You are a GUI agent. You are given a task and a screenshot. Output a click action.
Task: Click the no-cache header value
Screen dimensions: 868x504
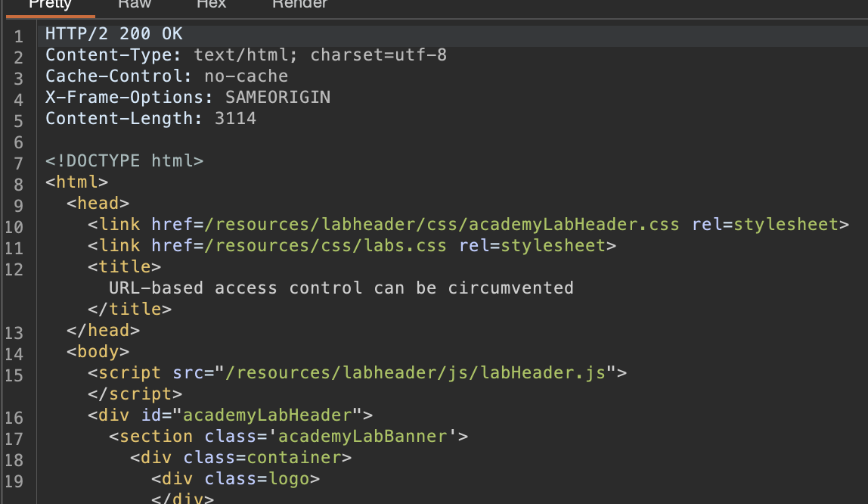[246, 76]
